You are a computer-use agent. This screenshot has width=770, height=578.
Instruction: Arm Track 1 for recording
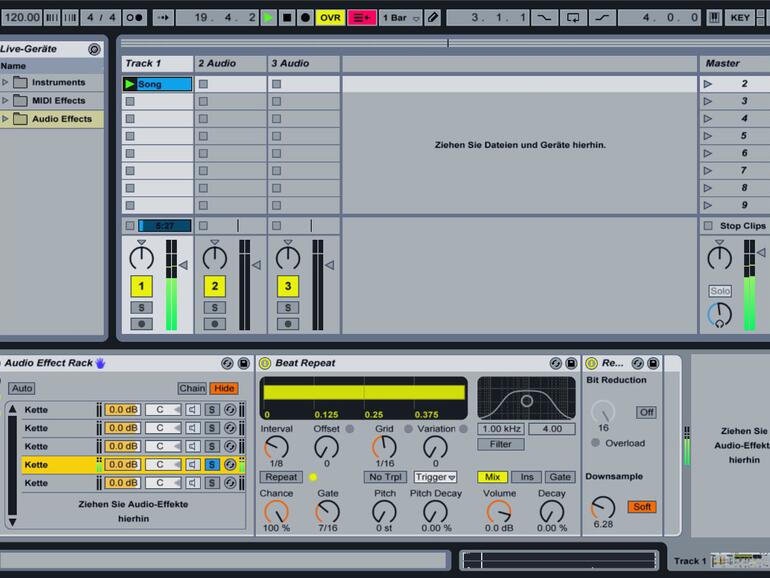(x=142, y=324)
